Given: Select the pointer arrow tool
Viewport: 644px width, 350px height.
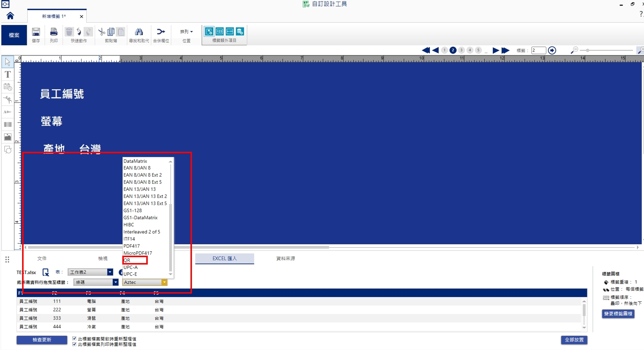Looking at the screenshot, I should pyautogui.click(x=8, y=62).
